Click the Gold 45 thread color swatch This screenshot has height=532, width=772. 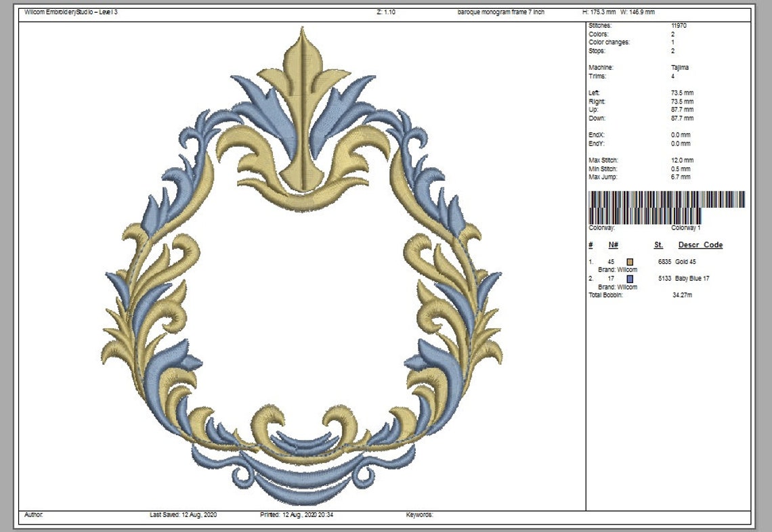click(631, 261)
